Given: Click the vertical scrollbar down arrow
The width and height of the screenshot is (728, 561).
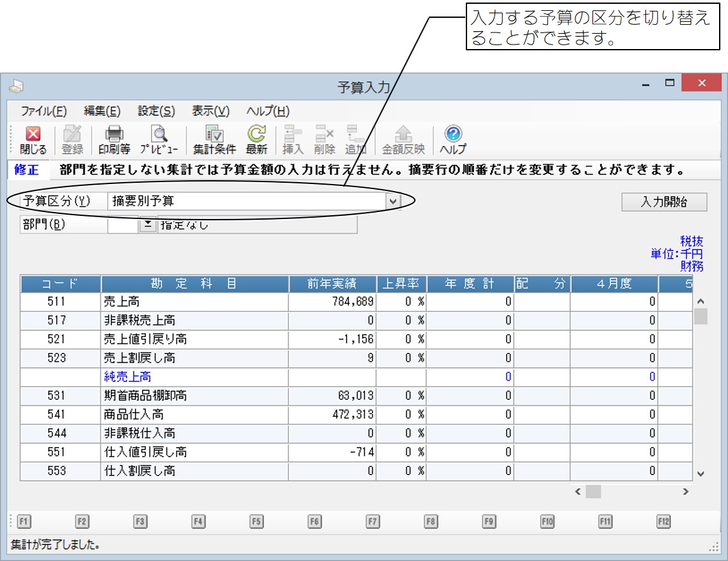Looking at the screenshot, I should tap(701, 474).
